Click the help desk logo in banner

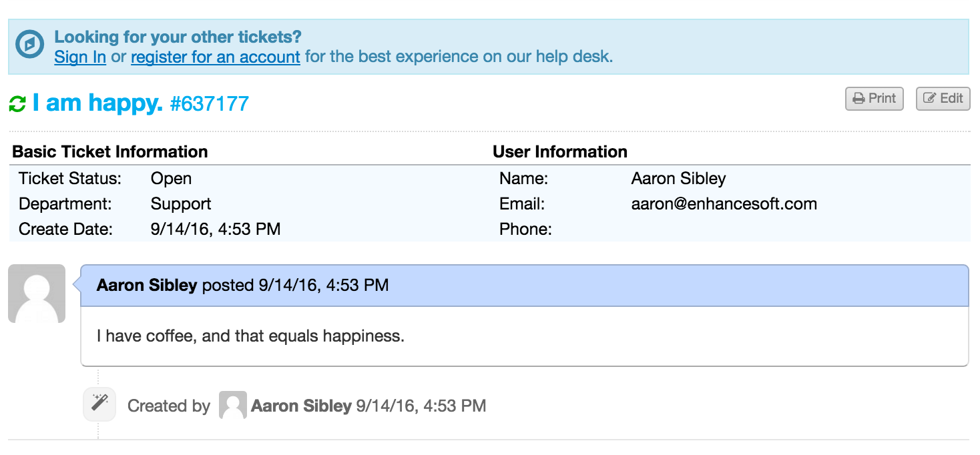pos(29,45)
